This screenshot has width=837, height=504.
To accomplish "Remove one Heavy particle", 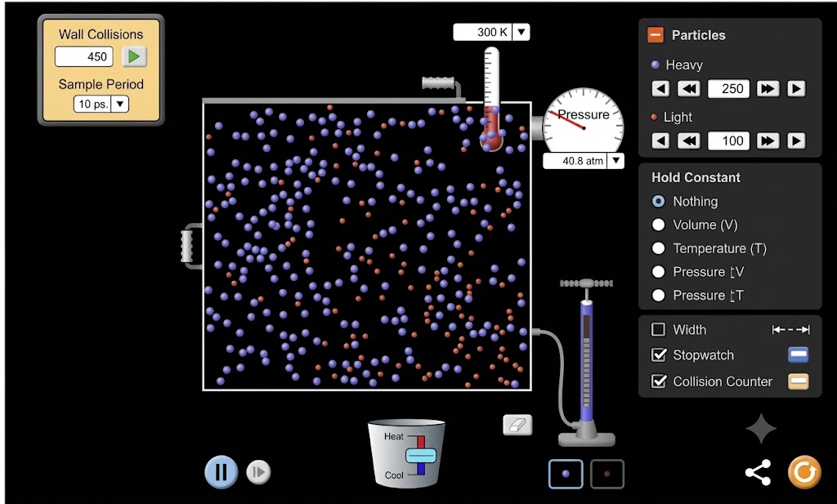I will point(660,88).
